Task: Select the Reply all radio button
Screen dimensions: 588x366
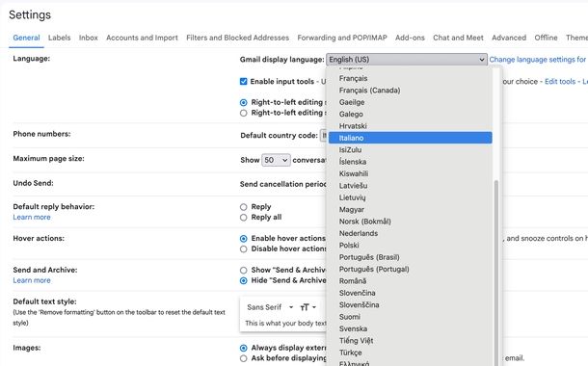Action: pyautogui.click(x=243, y=218)
